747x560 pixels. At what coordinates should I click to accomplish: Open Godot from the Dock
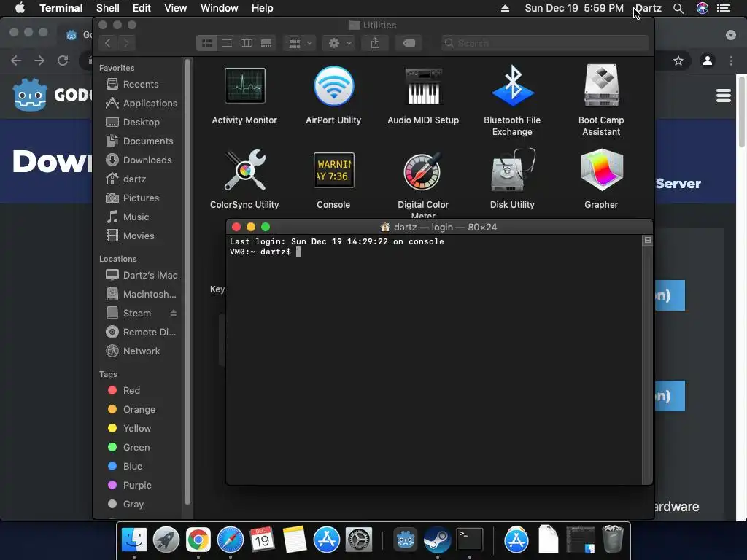click(x=406, y=540)
